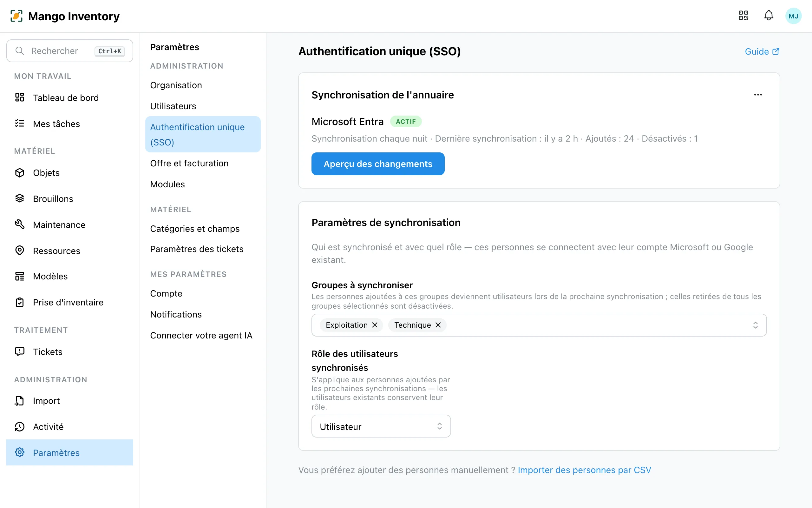812x508 pixels.
Task: Click the Prise d'inventaire clipboard icon
Action: tap(20, 302)
